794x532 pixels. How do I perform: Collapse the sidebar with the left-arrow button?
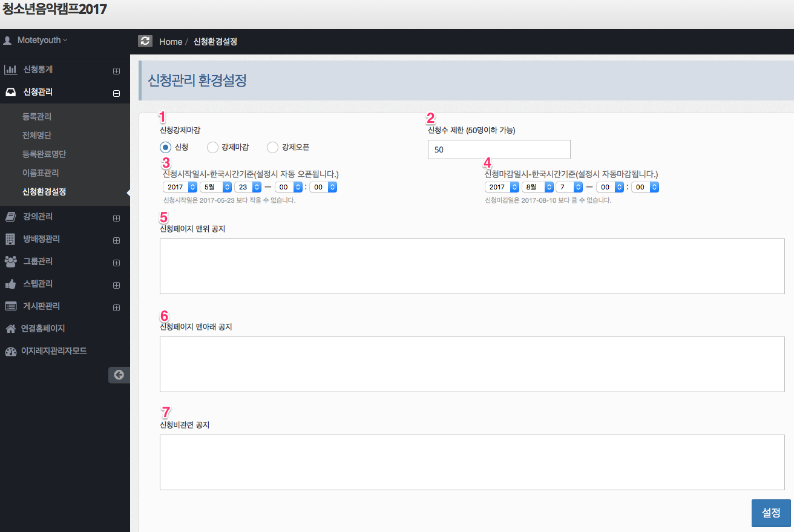[x=119, y=375]
